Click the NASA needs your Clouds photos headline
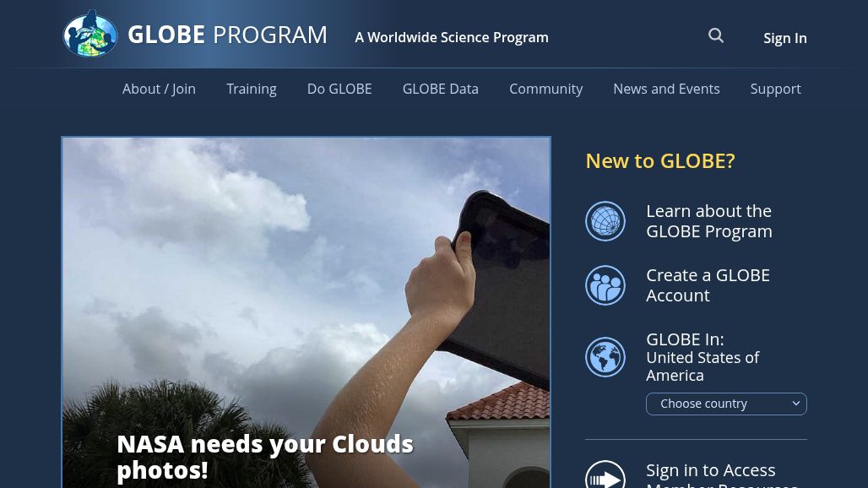Viewport: 868px width, 488px height. 265,457
